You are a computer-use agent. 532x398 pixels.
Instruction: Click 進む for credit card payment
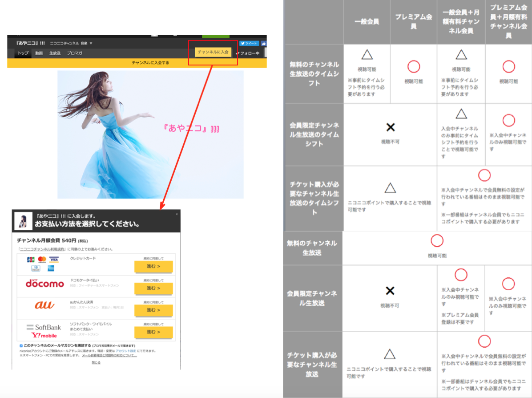point(153,266)
